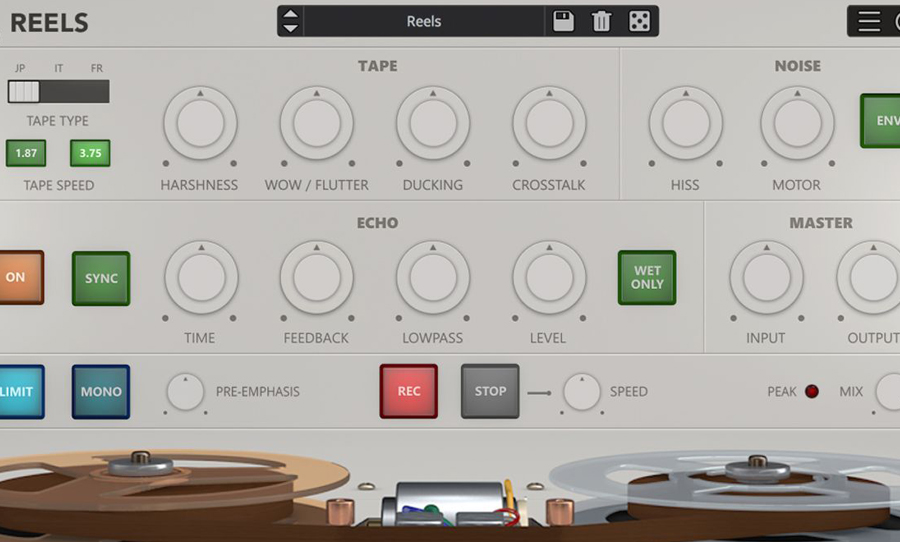Click the preset up/down stepper arrows

click(290, 21)
